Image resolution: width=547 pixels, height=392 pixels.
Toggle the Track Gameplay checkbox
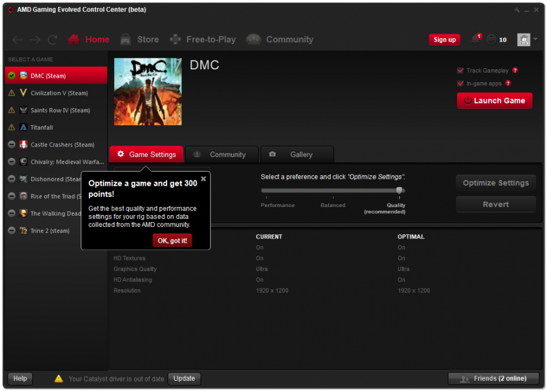[x=461, y=71]
